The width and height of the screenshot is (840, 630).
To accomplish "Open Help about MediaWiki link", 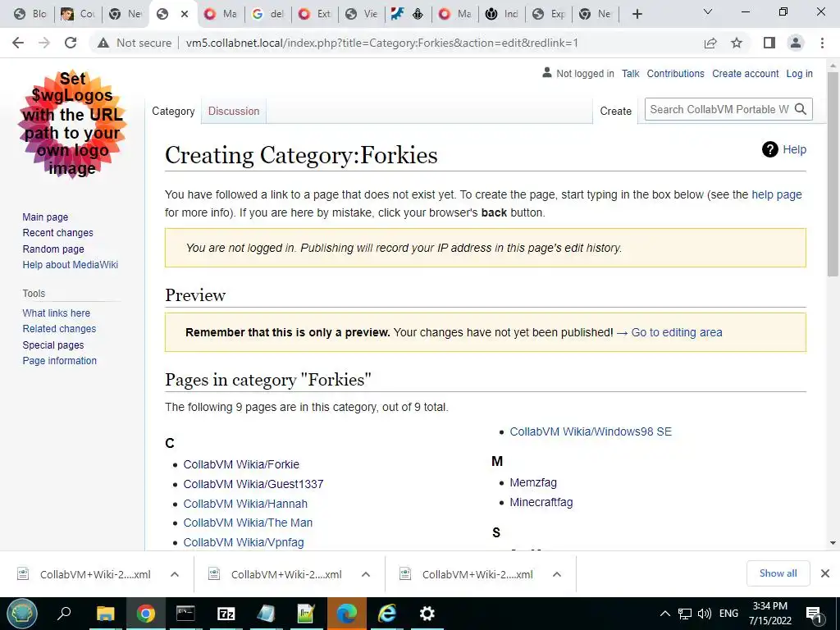I will point(71,265).
